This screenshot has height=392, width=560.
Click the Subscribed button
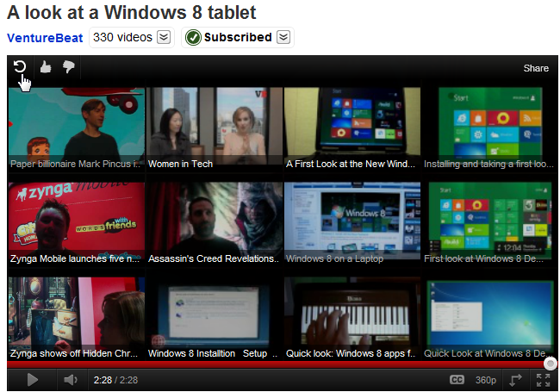(238, 37)
